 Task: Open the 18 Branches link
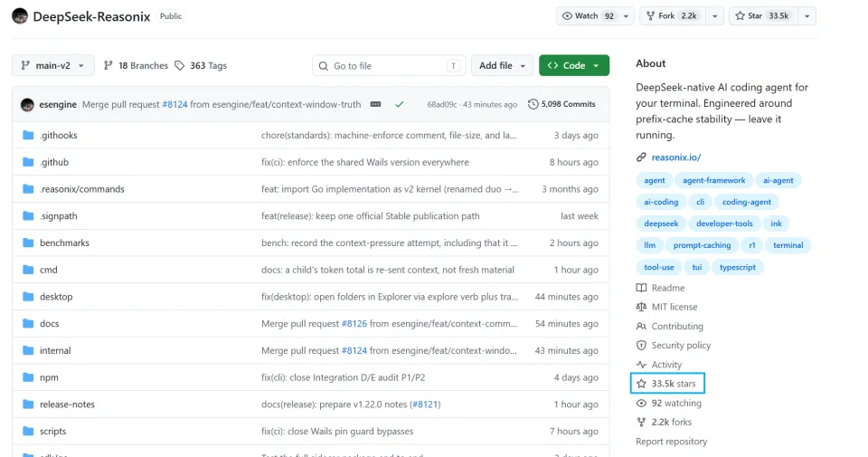136,65
